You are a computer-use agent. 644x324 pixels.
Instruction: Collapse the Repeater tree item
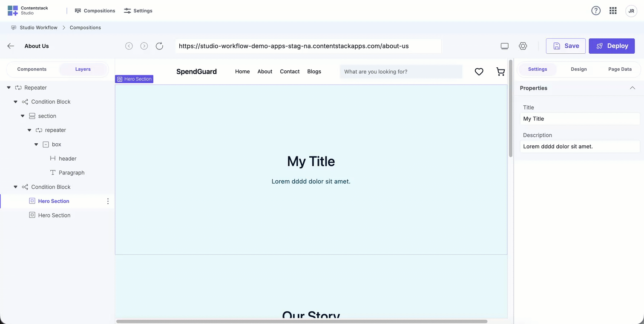tap(9, 87)
